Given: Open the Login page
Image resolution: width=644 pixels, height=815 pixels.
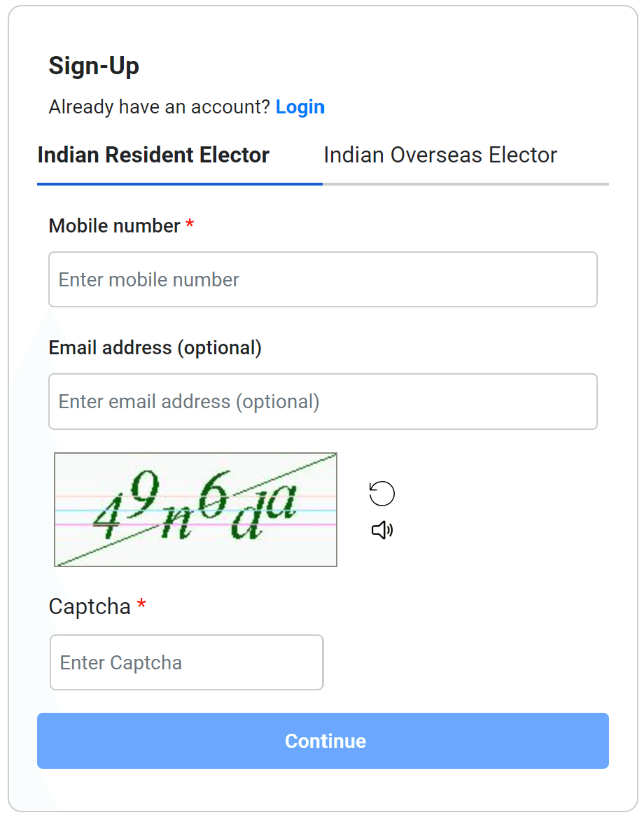Looking at the screenshot, I should 300,106.
